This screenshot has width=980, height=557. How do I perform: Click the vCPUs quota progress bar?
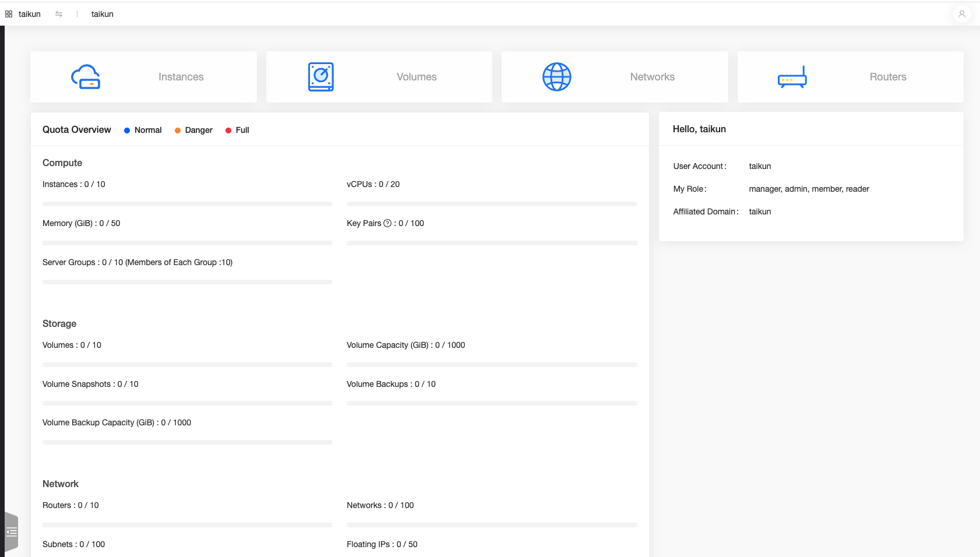492,204
